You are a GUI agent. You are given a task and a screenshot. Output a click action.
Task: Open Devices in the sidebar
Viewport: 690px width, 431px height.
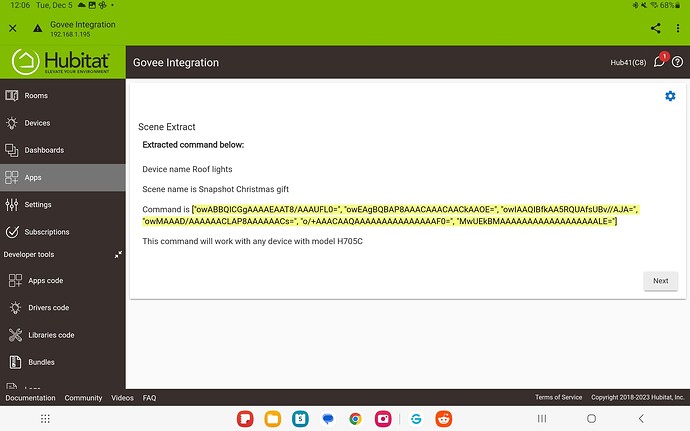coord(62,123)
